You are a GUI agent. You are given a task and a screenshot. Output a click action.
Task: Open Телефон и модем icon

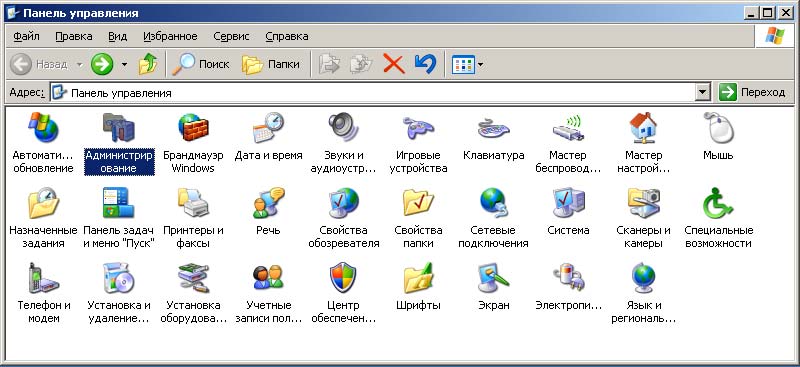[43, 278]
